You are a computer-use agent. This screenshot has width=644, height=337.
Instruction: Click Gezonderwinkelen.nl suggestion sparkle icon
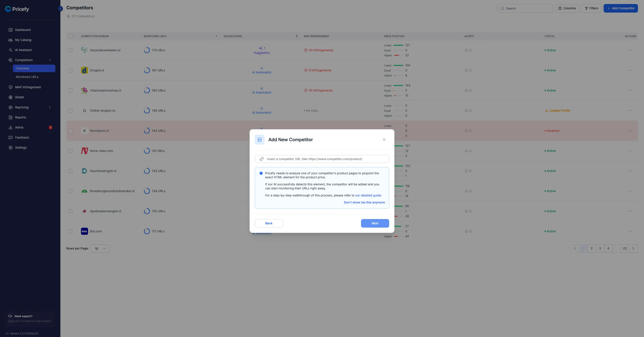point(261,48)
